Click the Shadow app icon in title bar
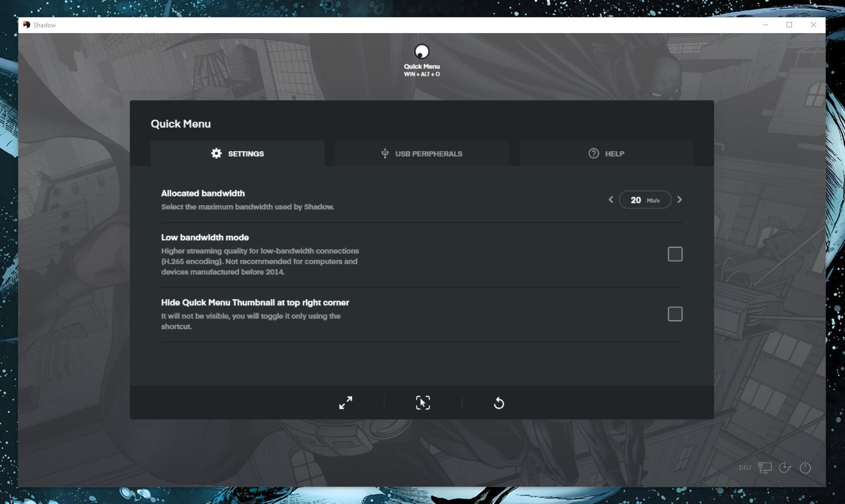Viewport: 845px width, 504px height. 26,25
